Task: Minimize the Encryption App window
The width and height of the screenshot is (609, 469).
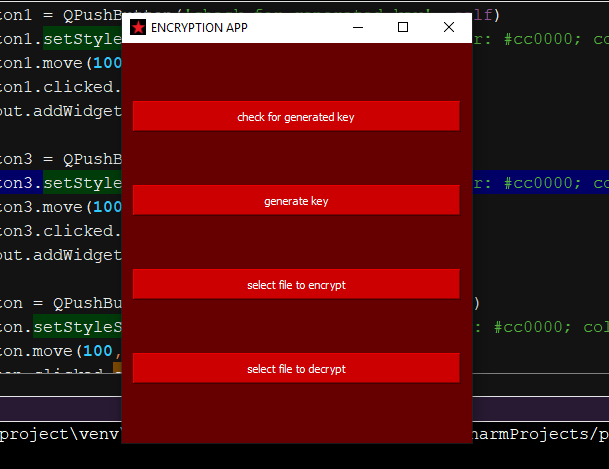Action: (358, 27)
